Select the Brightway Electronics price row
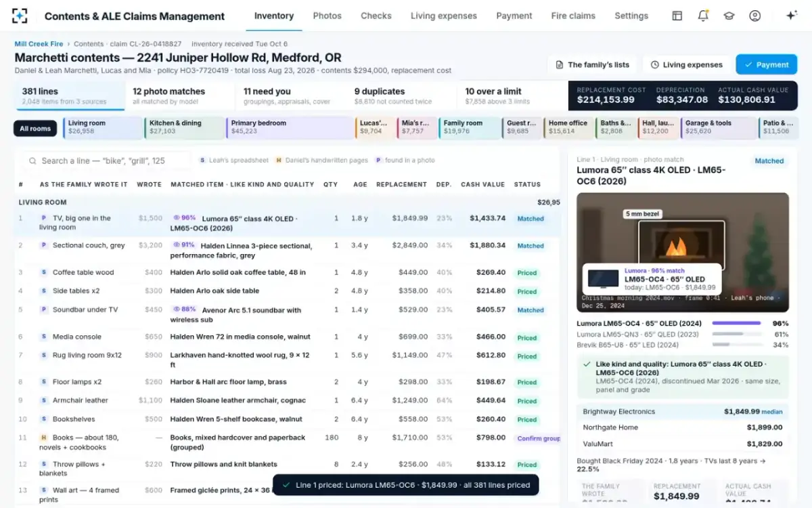This screenshot has height=508, width=812. click(x=683, y=411)
